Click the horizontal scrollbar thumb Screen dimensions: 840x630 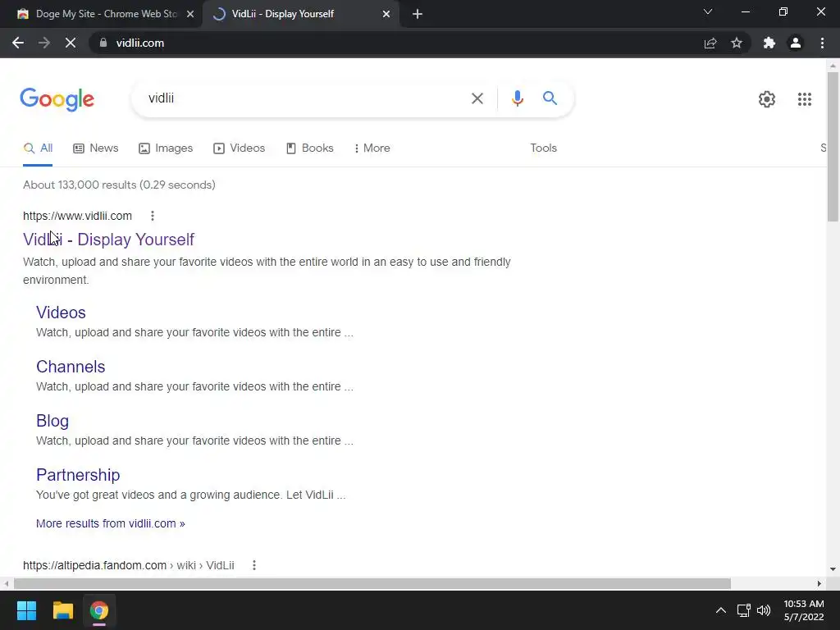[x=372, y=583]
